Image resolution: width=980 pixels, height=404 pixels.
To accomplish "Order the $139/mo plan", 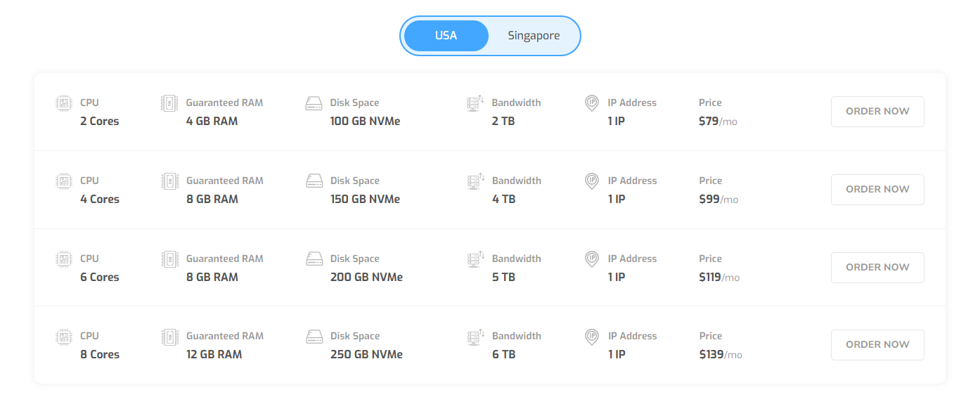I will (x=877, y=345).
